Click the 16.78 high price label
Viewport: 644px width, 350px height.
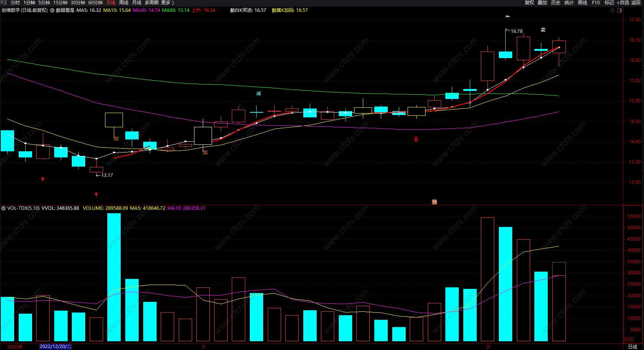point(517,31)
